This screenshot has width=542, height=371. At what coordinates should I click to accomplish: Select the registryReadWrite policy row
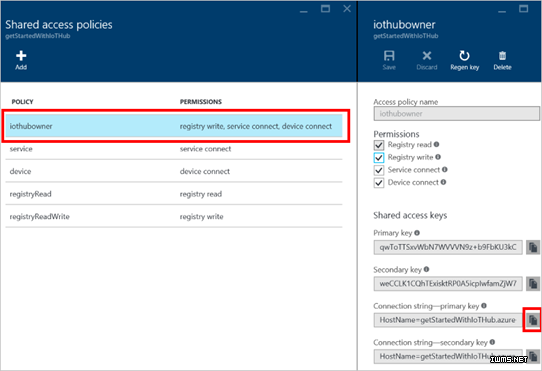[174, 216]
